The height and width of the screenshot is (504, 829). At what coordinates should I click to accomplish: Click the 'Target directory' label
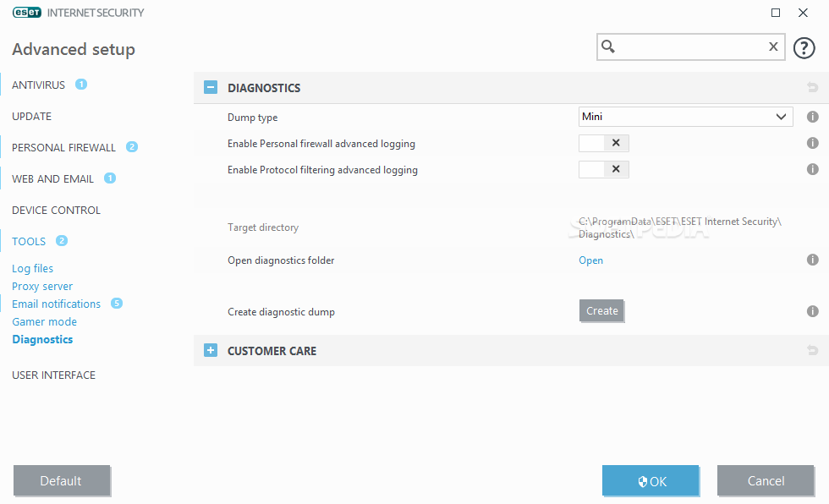263,227
